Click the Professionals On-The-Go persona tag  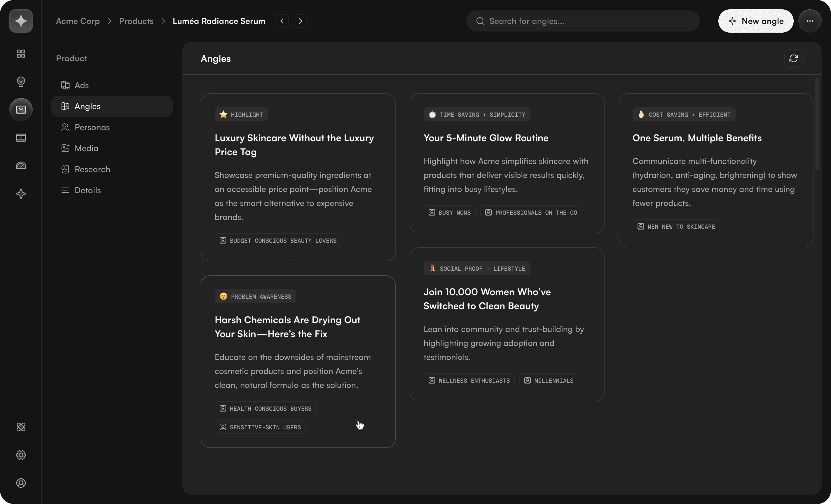click(x=531, y=212)
